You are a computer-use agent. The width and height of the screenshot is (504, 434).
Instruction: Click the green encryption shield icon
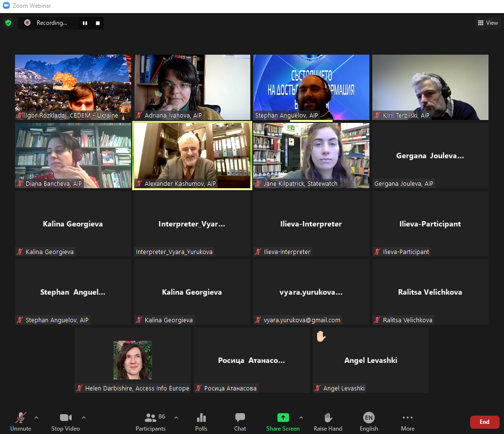pos(8,23)
